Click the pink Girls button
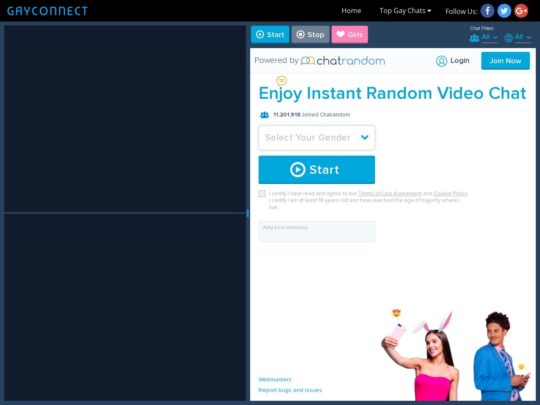540x405 pixels. tap(350, 34)
